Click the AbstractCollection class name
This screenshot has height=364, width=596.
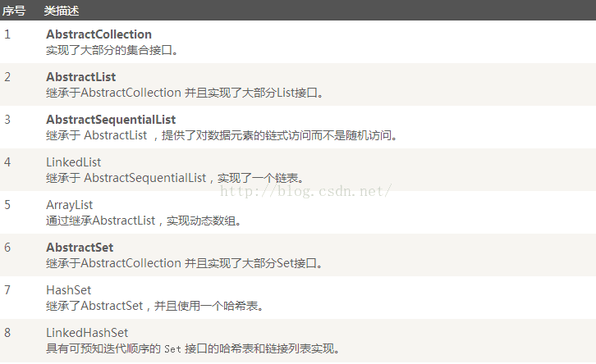(x=99, y=34)
